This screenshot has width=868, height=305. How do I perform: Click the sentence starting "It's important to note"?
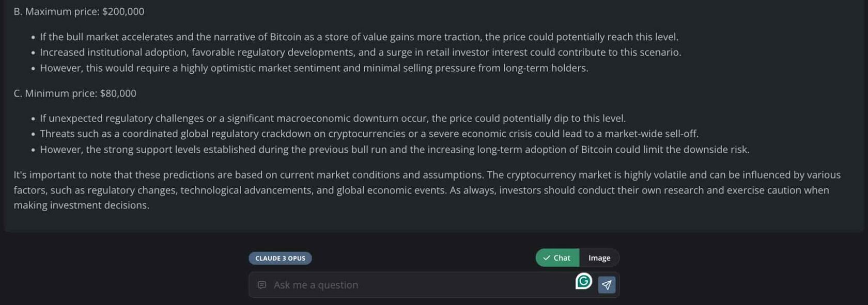coord(248,175)
